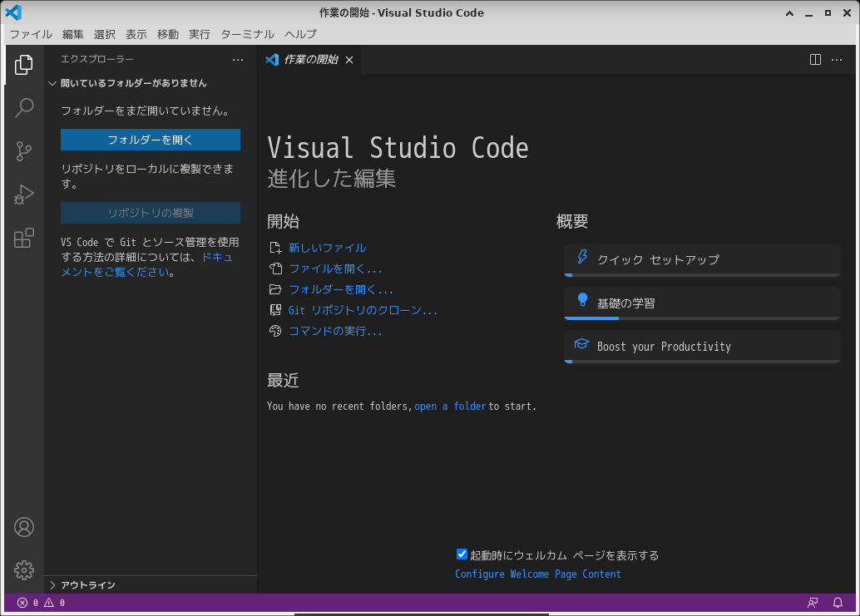Click the 基礎の学習 progress bar
Image resolution: width=860 pixels, height=616 pixels.
click(702, 318)
